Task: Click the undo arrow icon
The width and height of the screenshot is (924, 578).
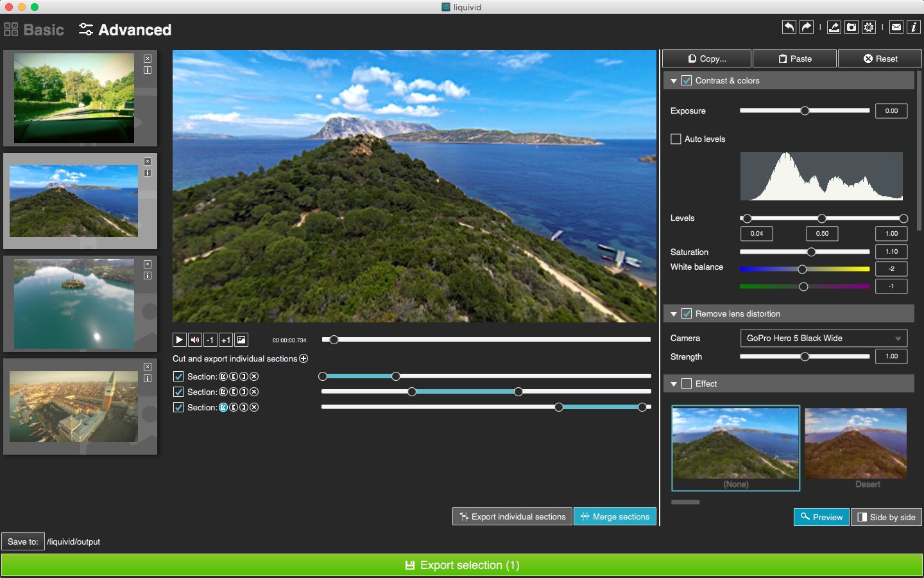Action: (789, 27)
